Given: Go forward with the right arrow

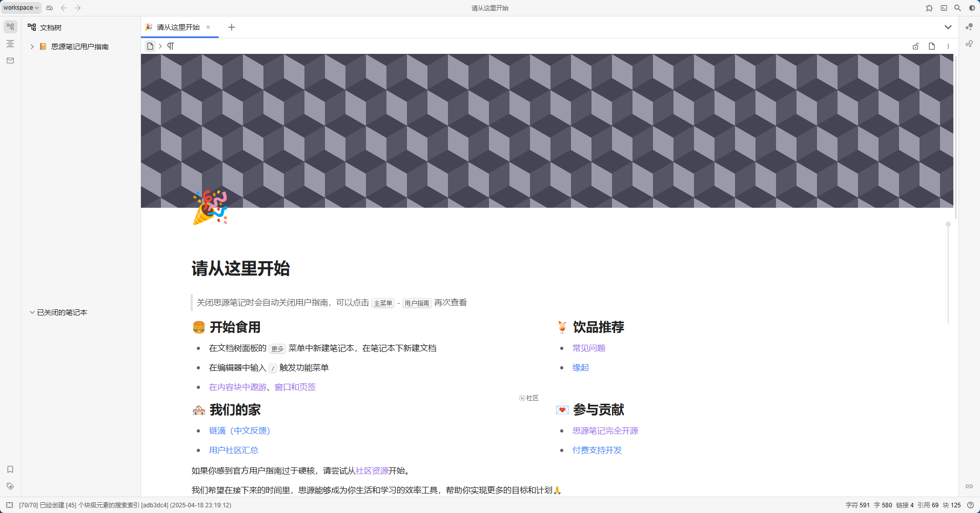Looking at the screenshot, I should 78,8.
